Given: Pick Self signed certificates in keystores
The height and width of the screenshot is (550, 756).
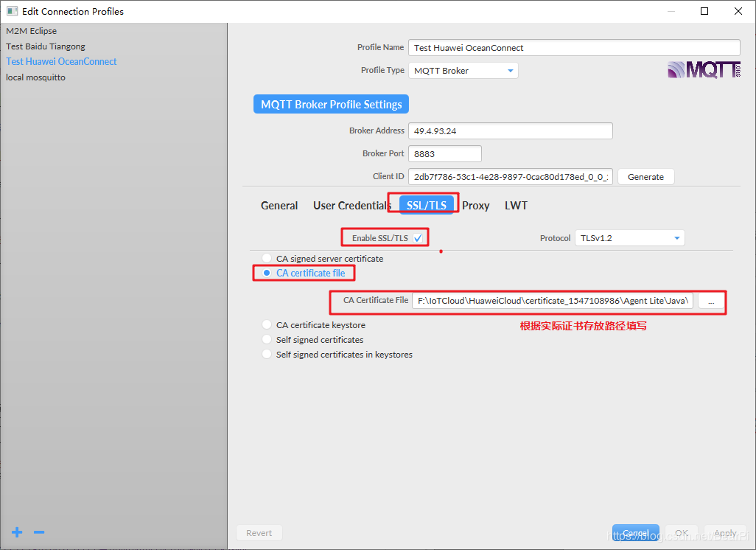Looking at the screenshot, I should tap(267, 354).
